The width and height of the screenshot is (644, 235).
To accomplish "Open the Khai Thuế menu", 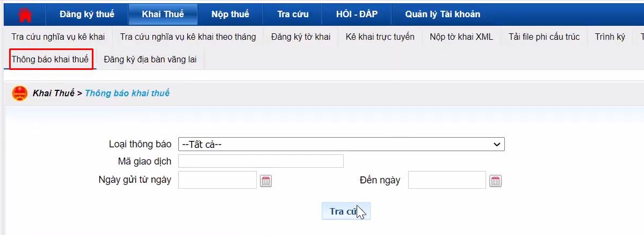I will pos(163,15).
